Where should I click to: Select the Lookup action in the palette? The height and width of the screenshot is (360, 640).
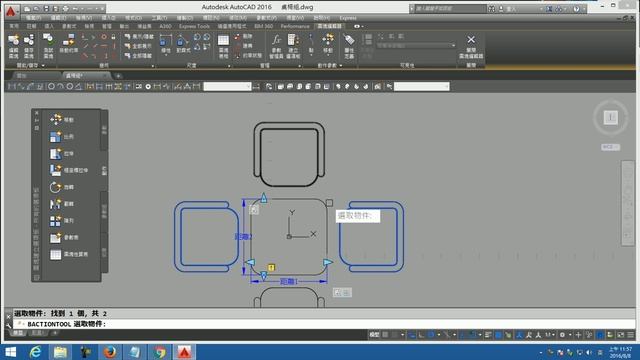coord(64,237)
